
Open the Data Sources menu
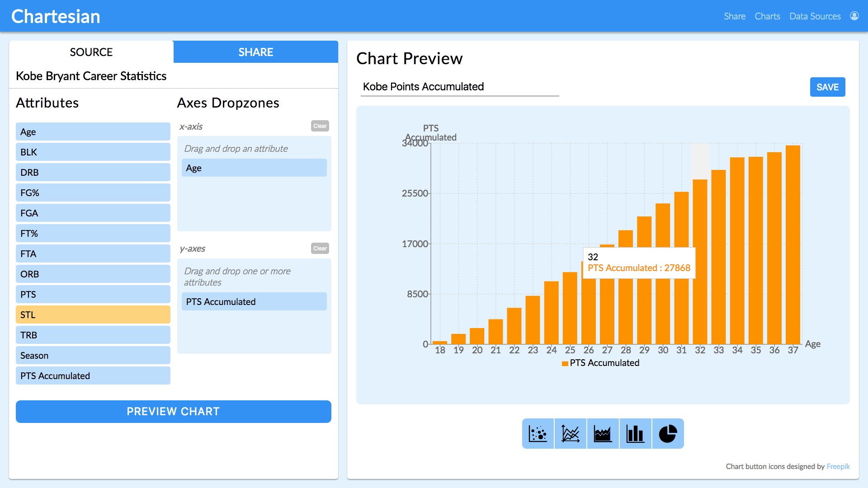pyautogui.click(x=815, y=16)
